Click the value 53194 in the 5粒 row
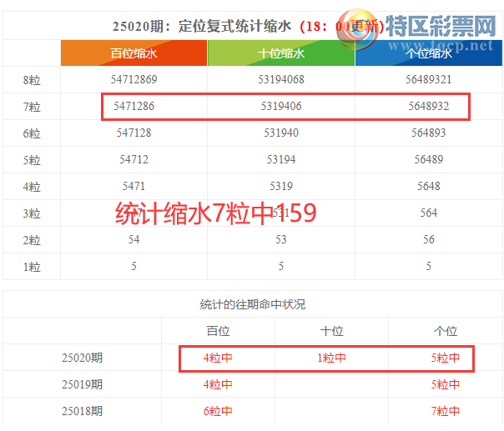Screen dimensions: 504x431 coord(281,159)
